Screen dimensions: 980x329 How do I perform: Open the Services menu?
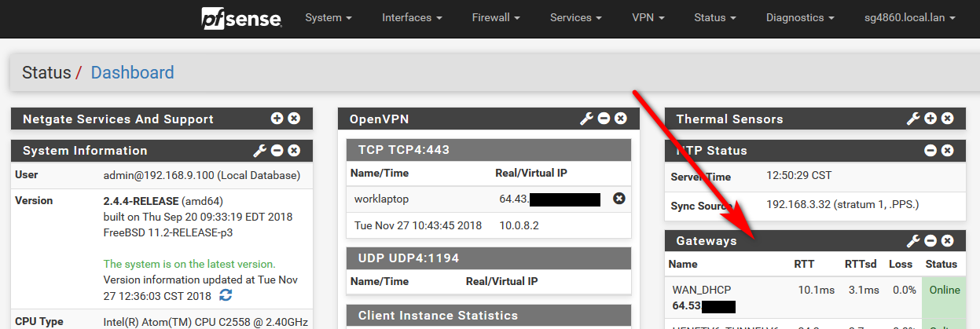tap(576, 17)
